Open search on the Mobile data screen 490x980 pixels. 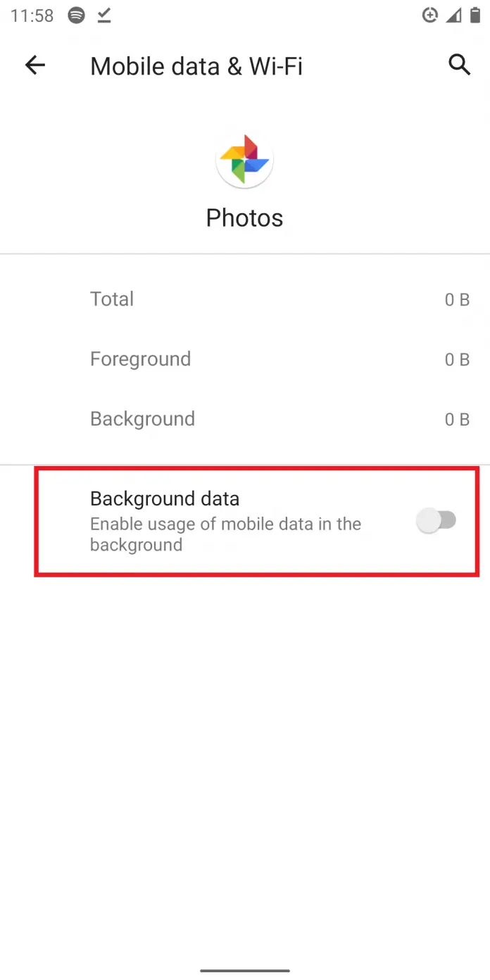pos(459,65)
